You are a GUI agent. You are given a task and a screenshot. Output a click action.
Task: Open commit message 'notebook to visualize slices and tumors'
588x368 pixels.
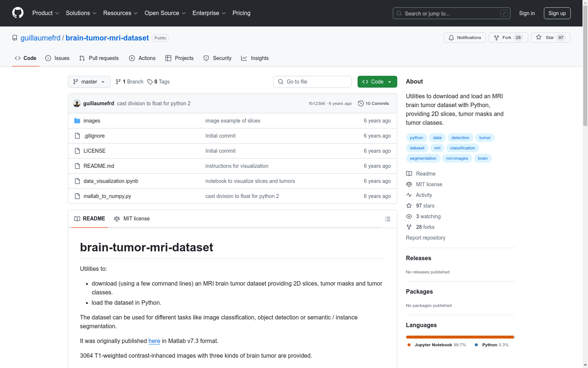click(x=250, y=181)
